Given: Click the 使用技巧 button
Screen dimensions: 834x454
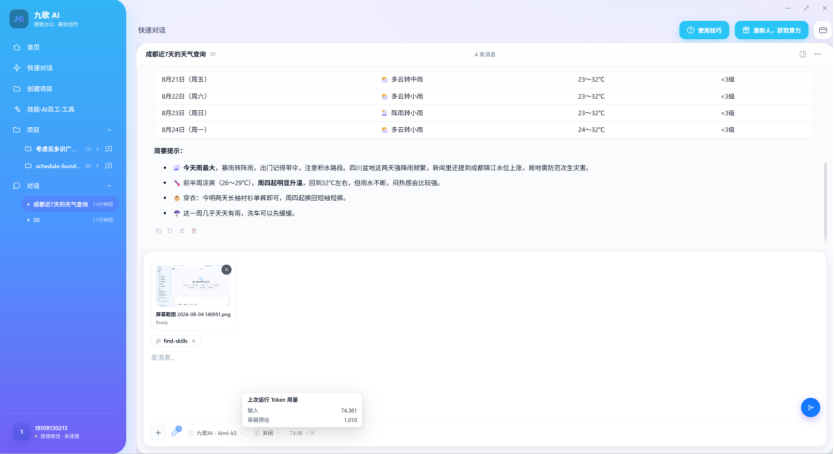Looking at the screenshot, I should [704, 30].
